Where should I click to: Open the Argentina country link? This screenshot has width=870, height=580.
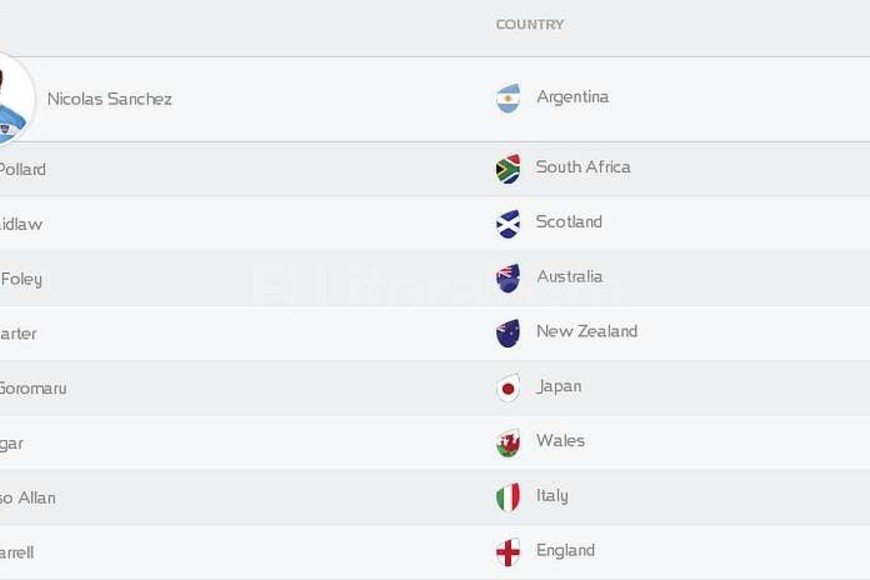(572, 97)
